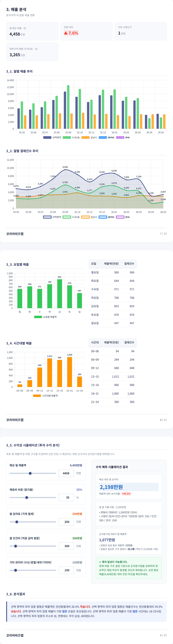Click the 흑자 달성이 가능합니다 message
Image resolution: width=173 pixels, height=644 pixels.
tap(113, 562)
